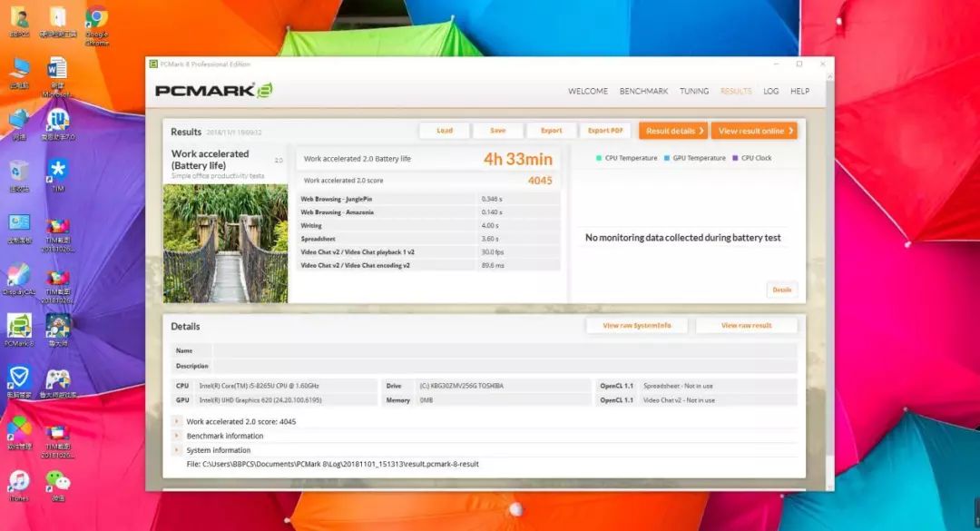Go to the WELCOME tab
The image size is (980, 531).
[x=587, y=91]
